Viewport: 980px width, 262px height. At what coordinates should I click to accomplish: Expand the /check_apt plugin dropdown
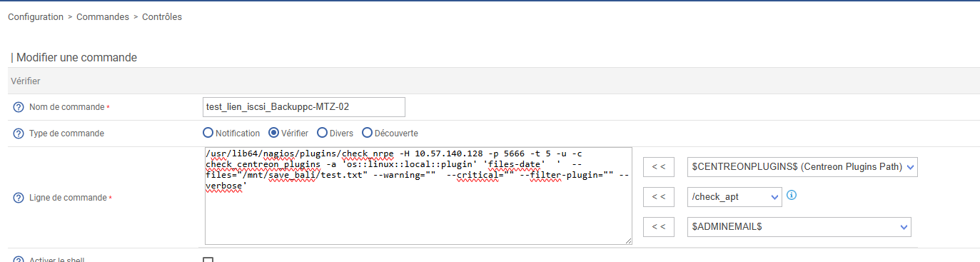[x=734, y=197]
